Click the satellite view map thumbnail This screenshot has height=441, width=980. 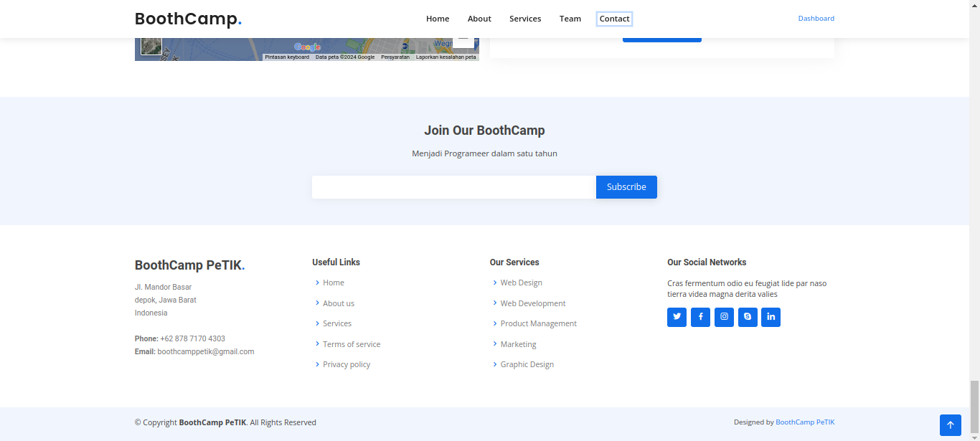click(151, 47)
